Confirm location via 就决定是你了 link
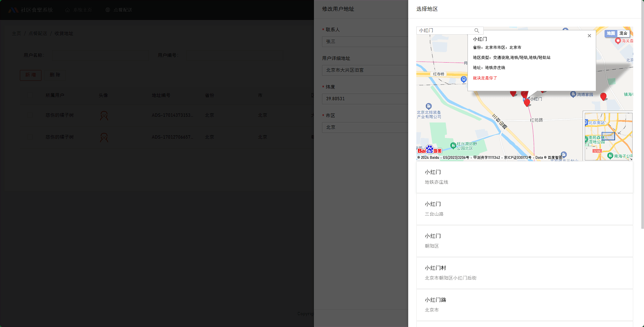The image size is (644, 327). click(x=485, y=78)
